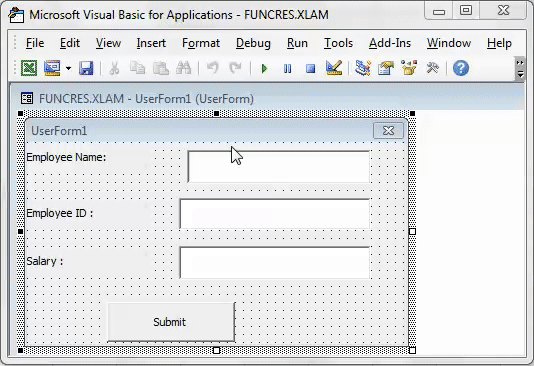Save the project with the floppy icon

86,68
